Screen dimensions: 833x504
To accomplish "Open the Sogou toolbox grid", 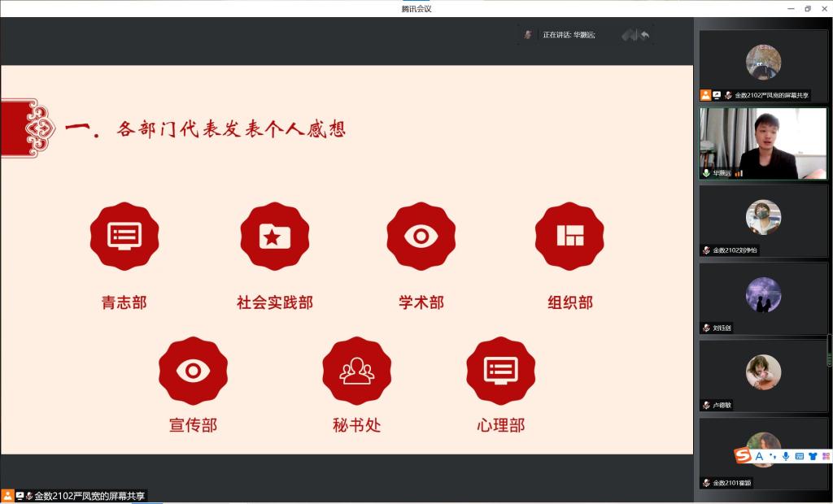I will (825, 457).
